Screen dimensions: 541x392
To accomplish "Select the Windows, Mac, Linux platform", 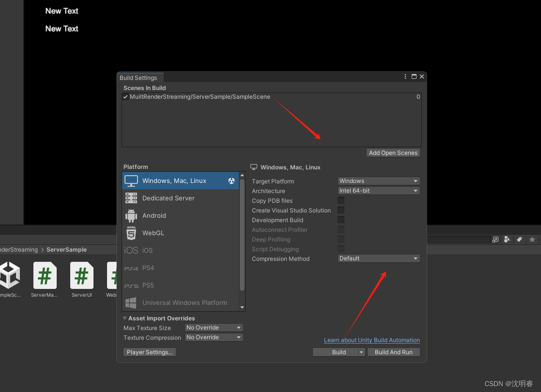I will [181, 181].
